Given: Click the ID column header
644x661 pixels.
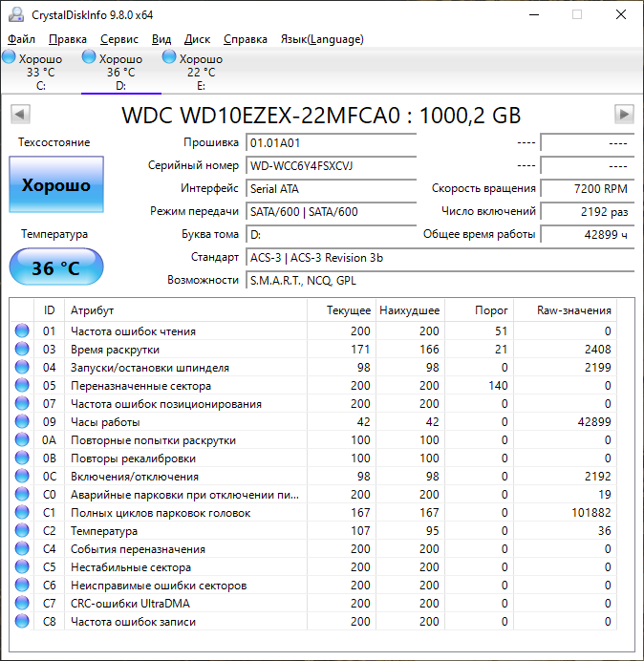Looking at the screenshot, I should pos(49,310).
